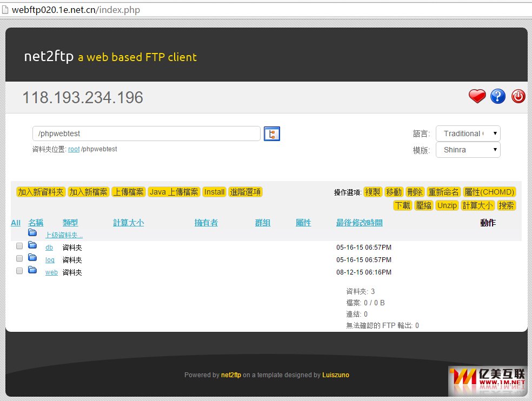Click the db folder icon

click(x=32, y=245)
